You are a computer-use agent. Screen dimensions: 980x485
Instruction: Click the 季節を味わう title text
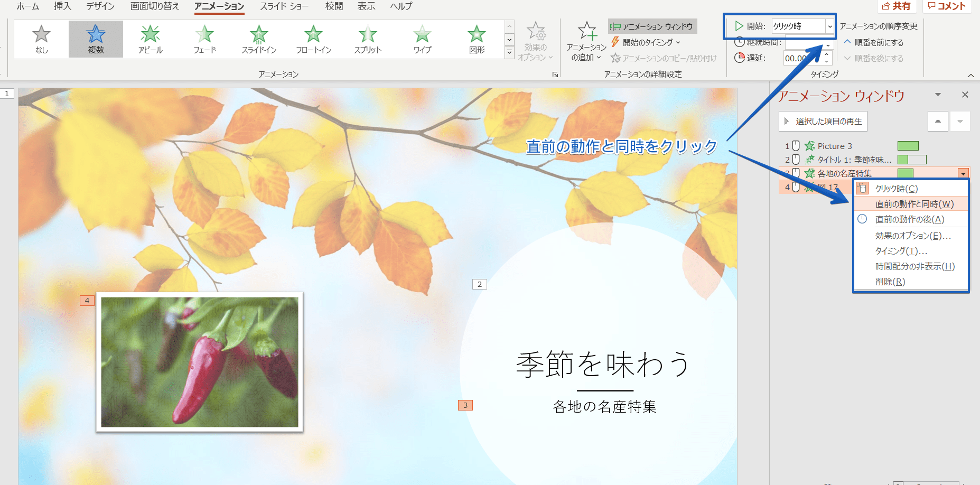tap(603, 364)
